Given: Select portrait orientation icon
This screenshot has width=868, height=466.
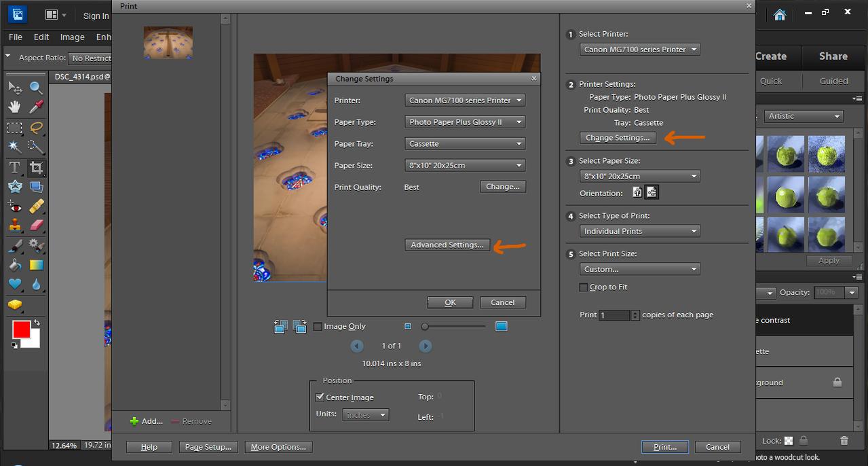Looking at the screenshot, I should [x=637, y=193].
